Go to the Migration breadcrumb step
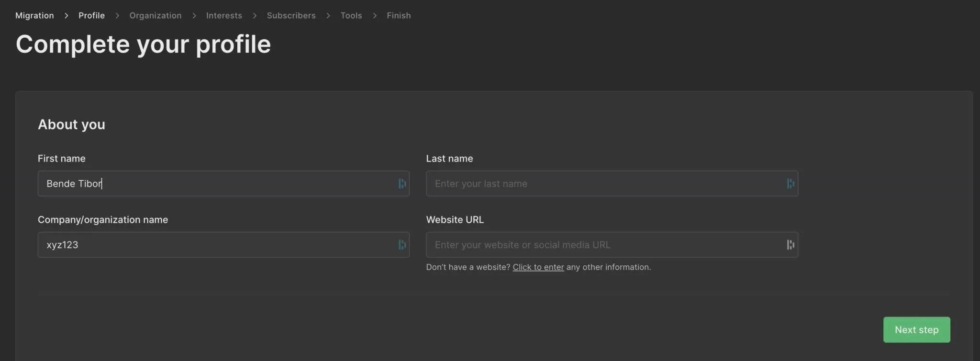Image resolution: width=980 pixels, height=361 pixels. pyautogui.click(x=34, y=16)
